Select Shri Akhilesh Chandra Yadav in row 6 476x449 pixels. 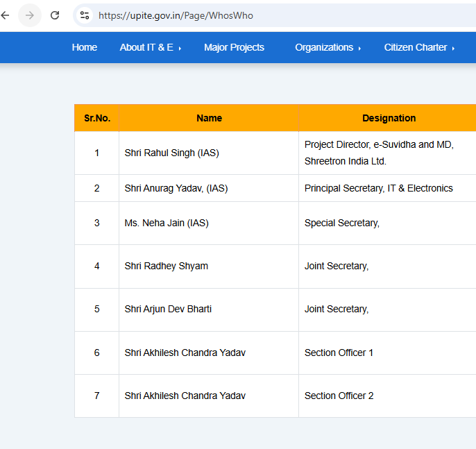tap(185, 353)
